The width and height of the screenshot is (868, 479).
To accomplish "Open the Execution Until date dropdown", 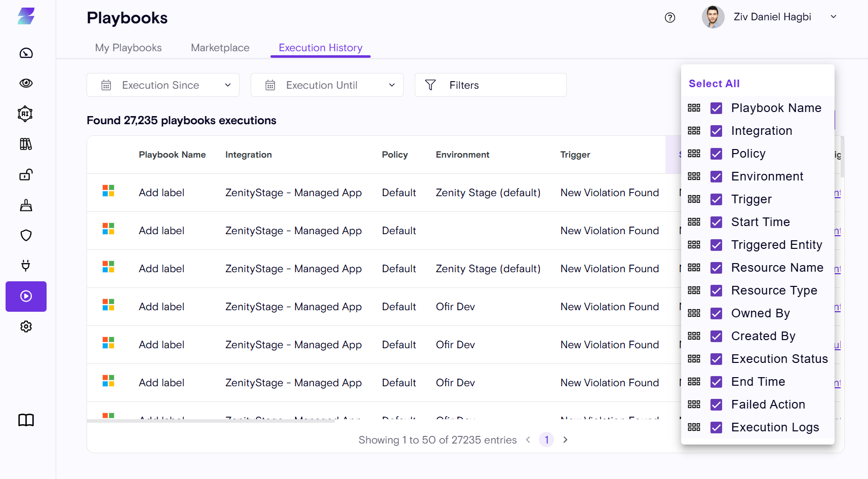I will point(327,85).
